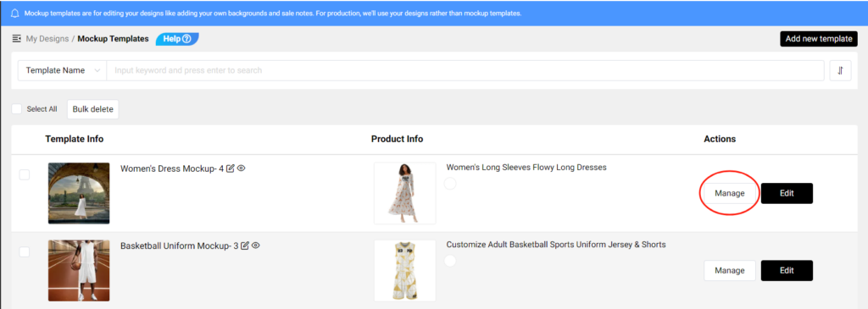Open Women's Dress Mockup template thumbnail
The width and height of the screenshot is (868, 309).
coord(79,193)
